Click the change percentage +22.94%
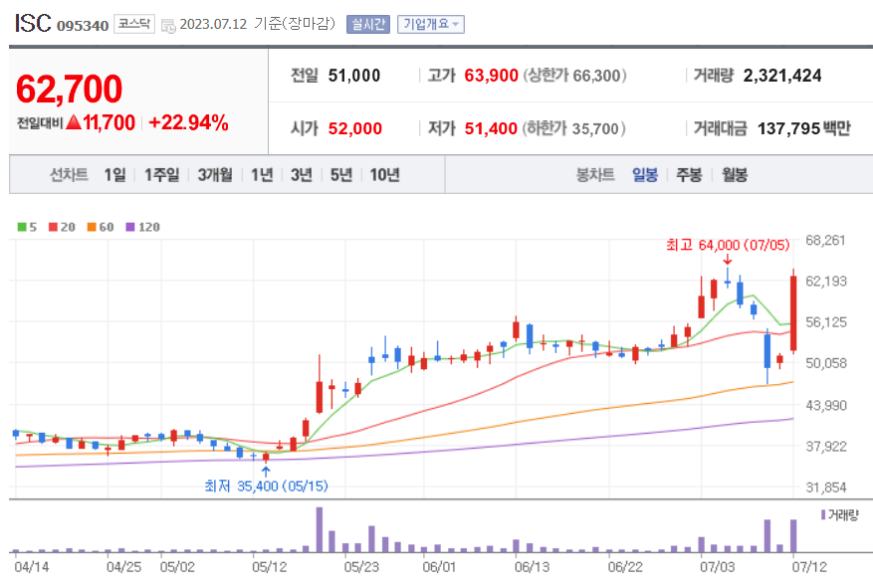Screen dimensions: 873x588 click(189, 122)
